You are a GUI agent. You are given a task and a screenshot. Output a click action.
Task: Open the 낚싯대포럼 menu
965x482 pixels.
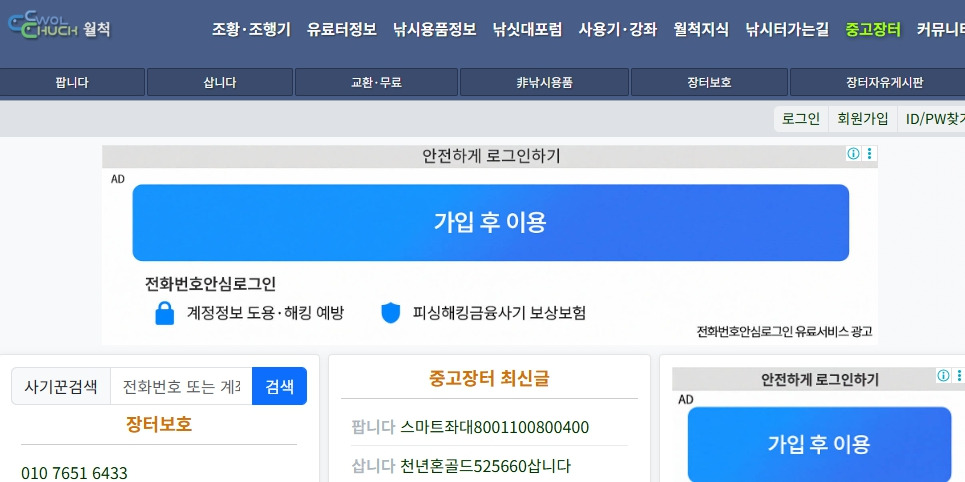tap(527, 29)
